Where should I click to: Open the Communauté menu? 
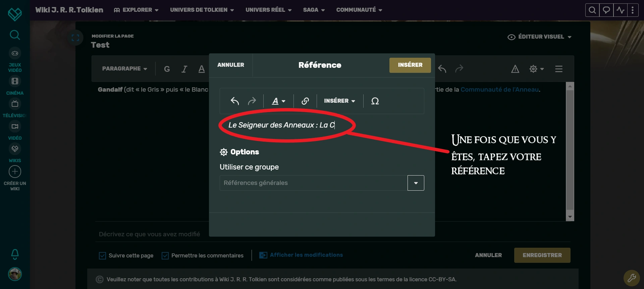(x=359, y=10)
